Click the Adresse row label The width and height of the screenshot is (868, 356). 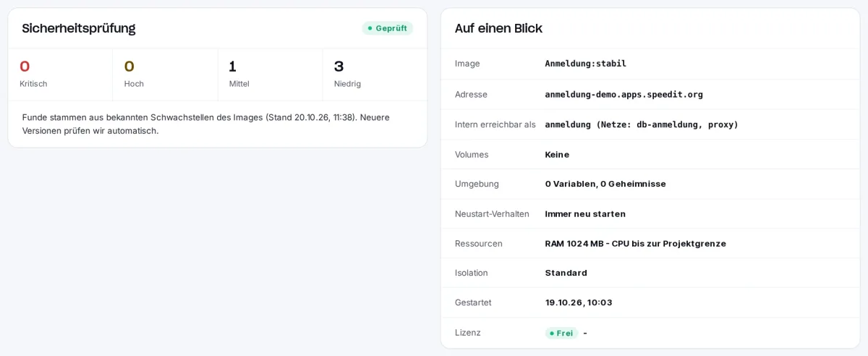[471, 94]
